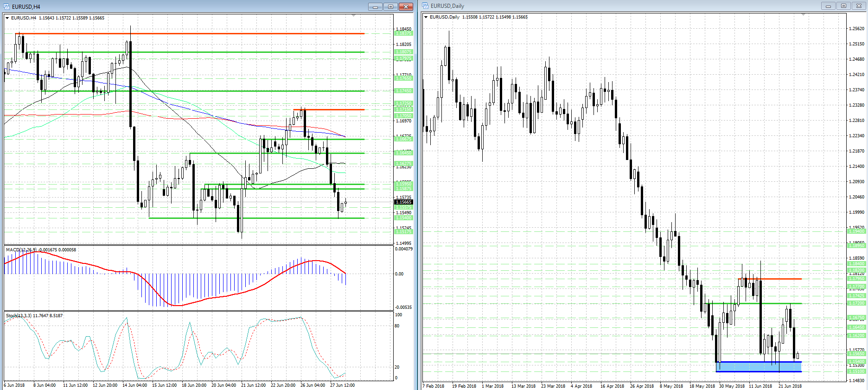Click the Daily chart shift triangle marker
868x390 pixels.
pyautogui.click(x=803, y=15)
